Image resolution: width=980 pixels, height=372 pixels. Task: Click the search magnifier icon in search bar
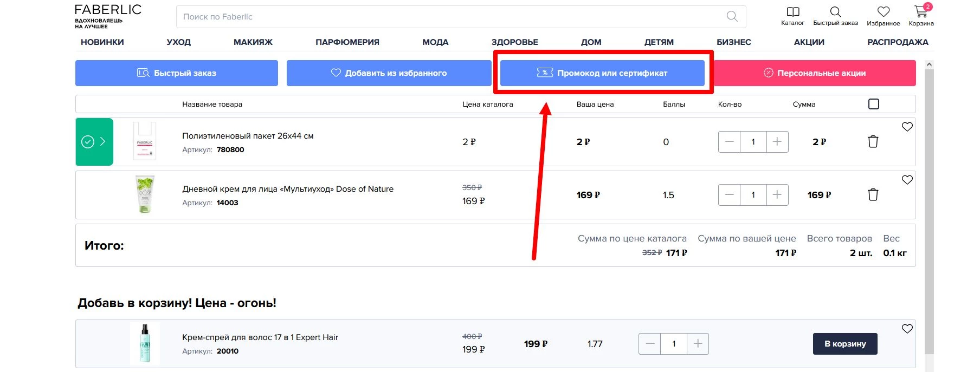pyautogui.click(x=732, y=16)
